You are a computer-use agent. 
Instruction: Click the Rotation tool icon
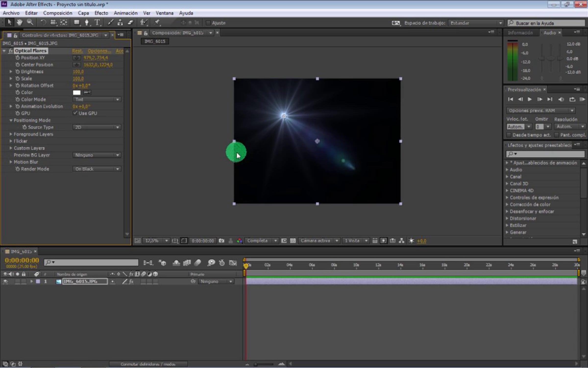coord(43,23)
